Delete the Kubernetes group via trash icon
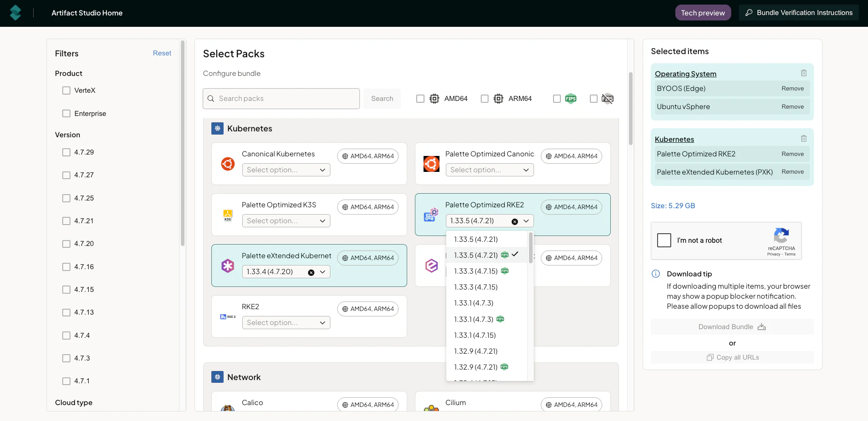The image size is (868, 421). pos(803,139)
